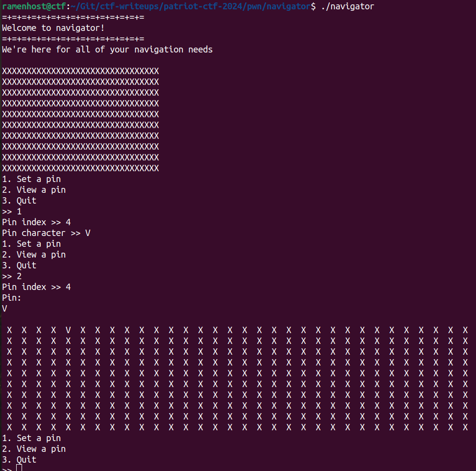Click the lone 'V' output under 'Pin:'
This screenshot has width=476, height=471.
pyautogui.click(x=4, y=309)
